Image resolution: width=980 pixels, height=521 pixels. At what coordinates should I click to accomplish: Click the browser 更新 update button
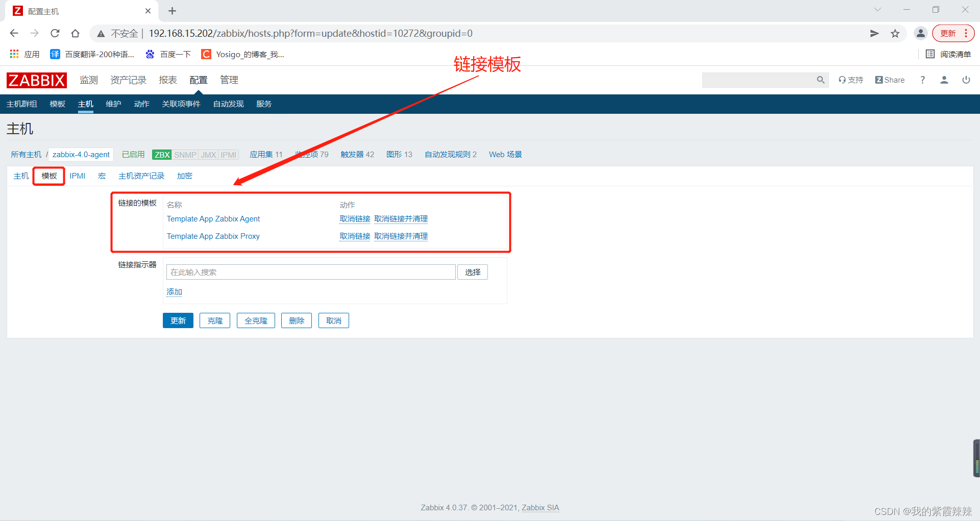(953, 33)
